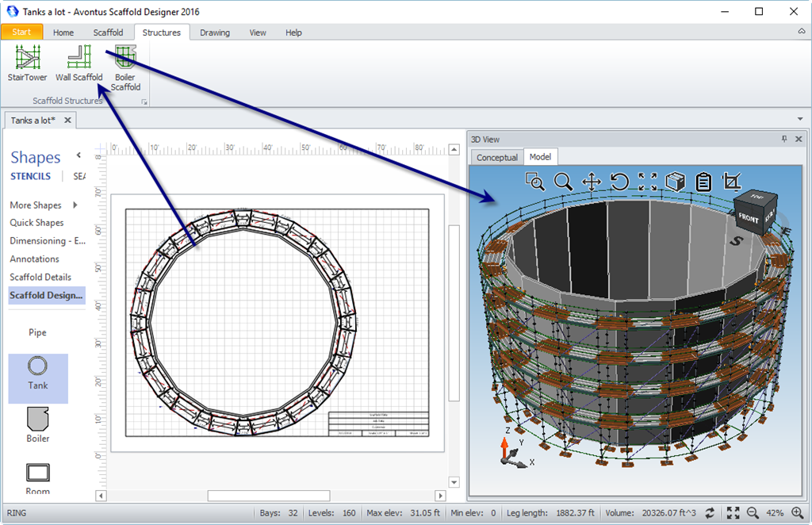Click the vertical scrollbar thumb
The height and width of the screenshot is (525, 812).
454,312
